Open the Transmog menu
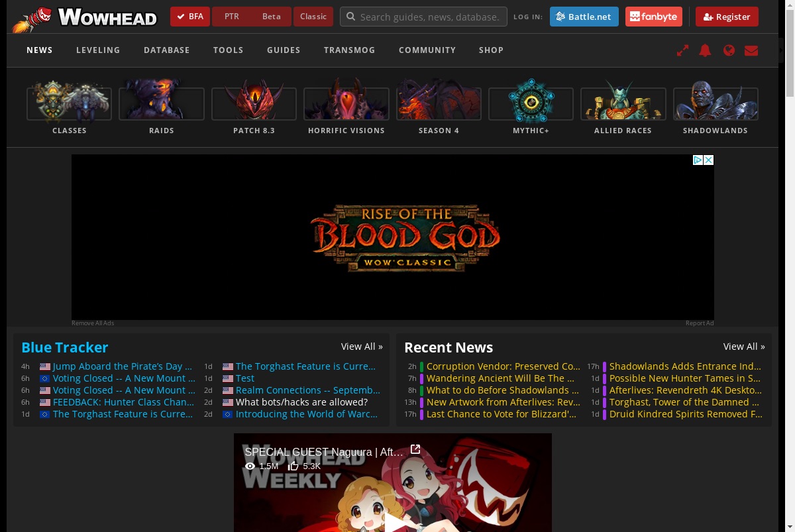 pyautogui.click(x=350, y=50)
